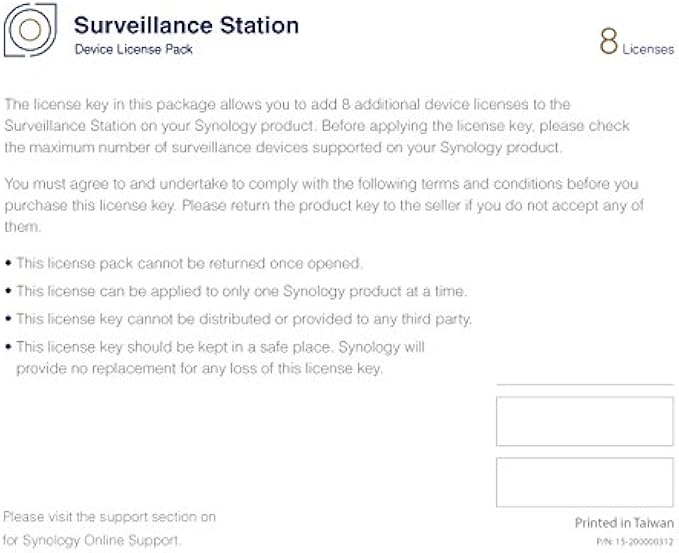679x553 pixels.
Task: Click the word Licenses beside the 8
Action: pyautogui.click(x=648, y=49)
